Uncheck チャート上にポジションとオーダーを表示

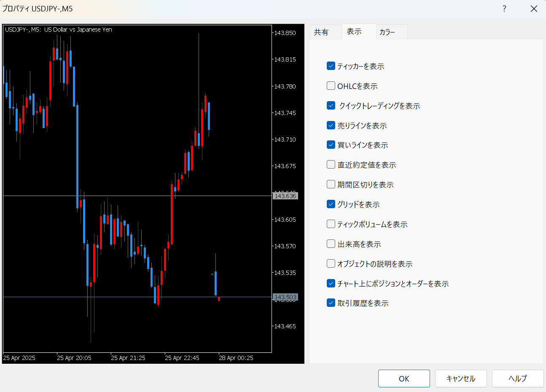click(x=331, y=284)
